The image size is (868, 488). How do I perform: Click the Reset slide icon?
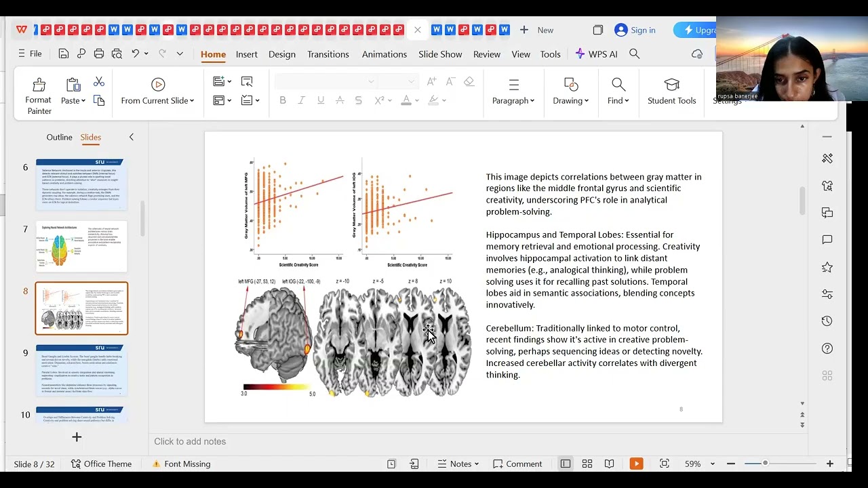click(x=247, y=81)
